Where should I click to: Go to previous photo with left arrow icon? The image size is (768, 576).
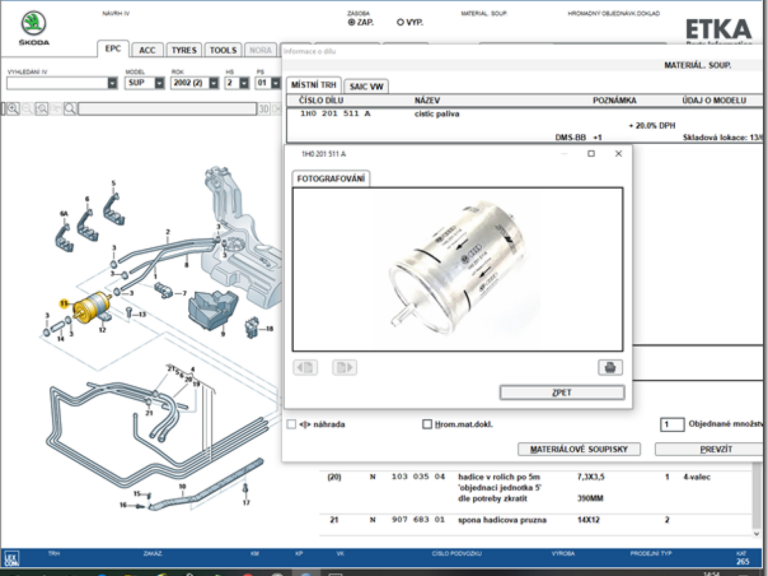click(305, 367)
